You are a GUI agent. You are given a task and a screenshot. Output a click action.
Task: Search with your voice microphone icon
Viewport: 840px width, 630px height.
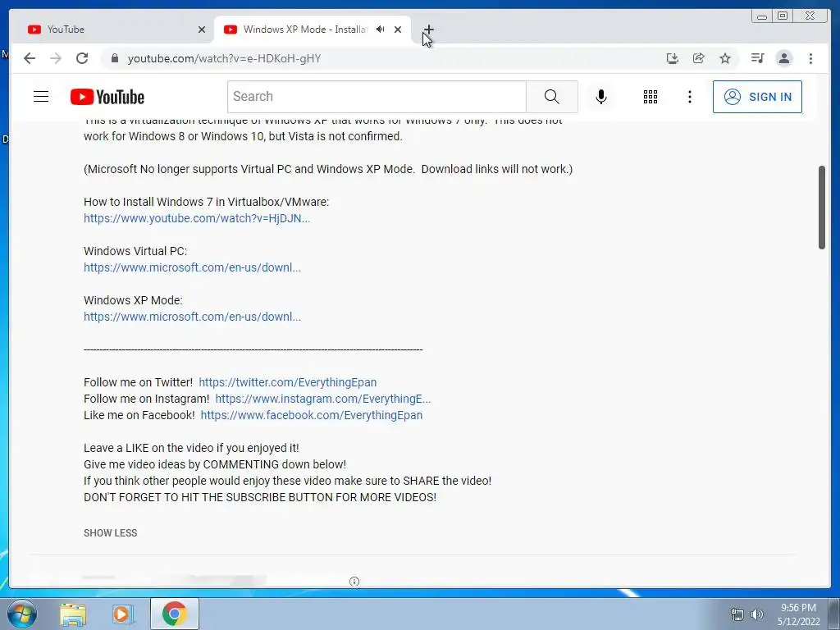coord(601,97)
